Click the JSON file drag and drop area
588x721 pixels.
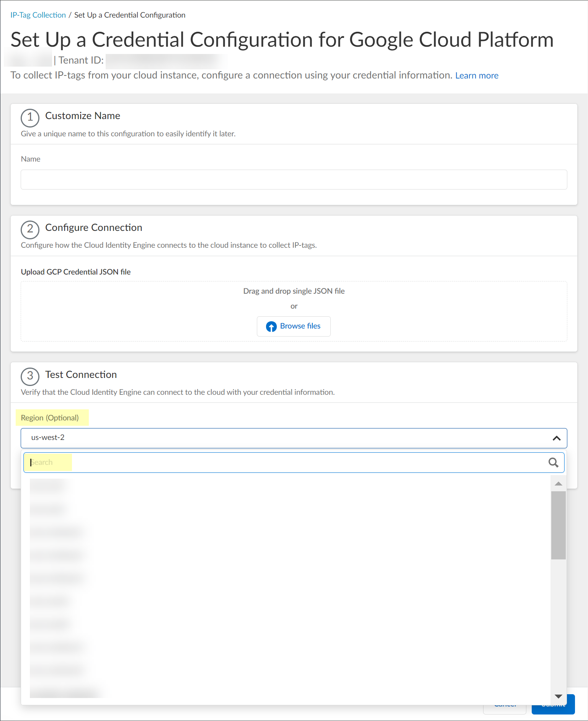[x=294, y=311]
